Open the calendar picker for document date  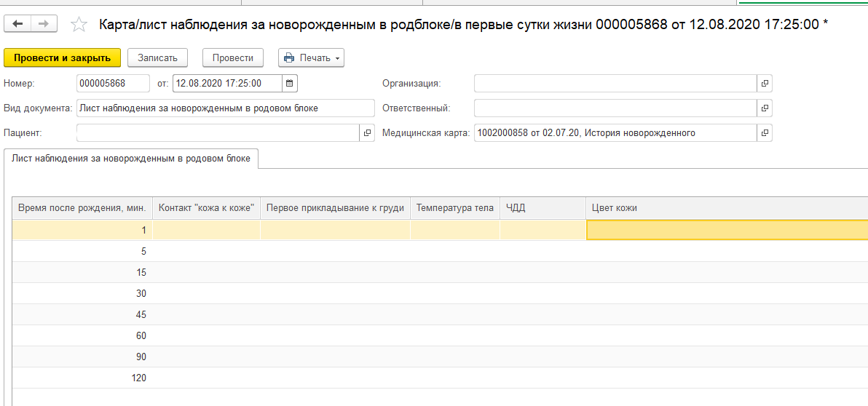click(290, 84)
